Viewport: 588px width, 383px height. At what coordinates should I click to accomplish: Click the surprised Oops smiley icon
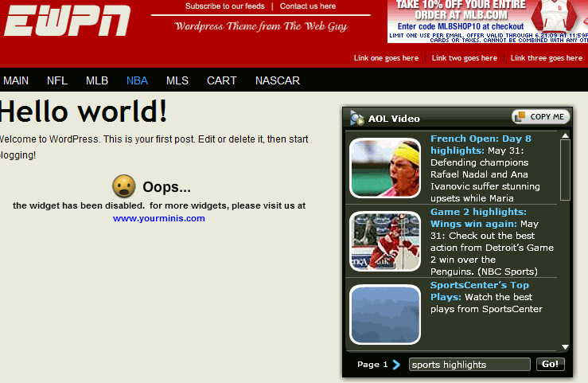click(x=124, y=186)
